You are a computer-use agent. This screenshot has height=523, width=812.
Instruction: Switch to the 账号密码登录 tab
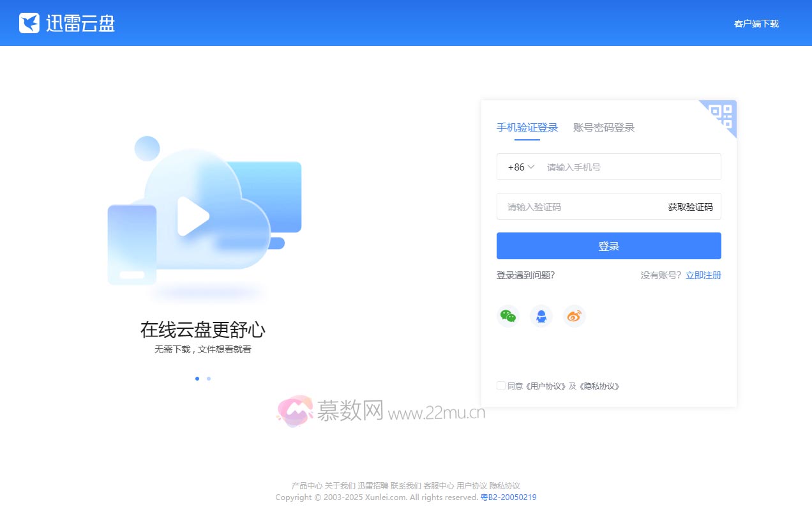pos(603,128)
